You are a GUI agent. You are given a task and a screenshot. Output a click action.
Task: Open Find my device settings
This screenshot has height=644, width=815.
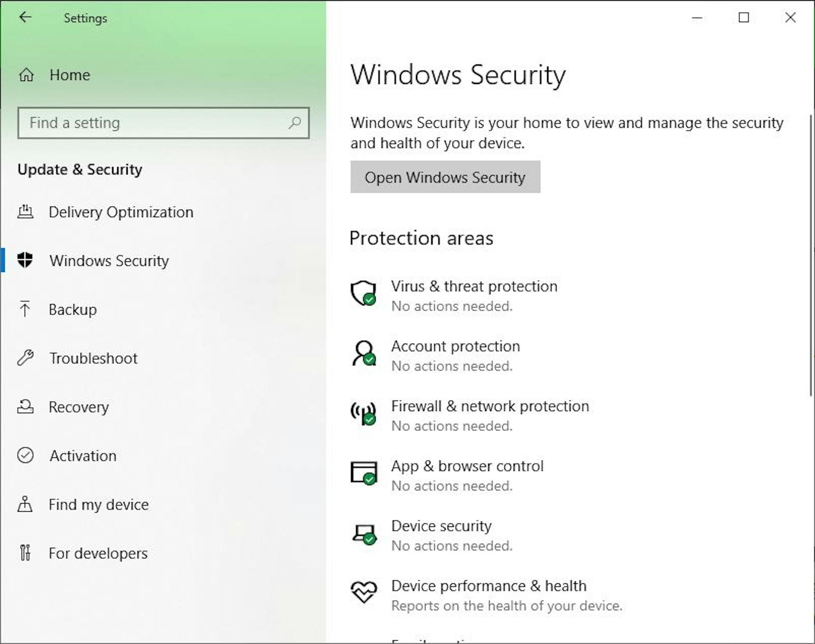[98, 505]
